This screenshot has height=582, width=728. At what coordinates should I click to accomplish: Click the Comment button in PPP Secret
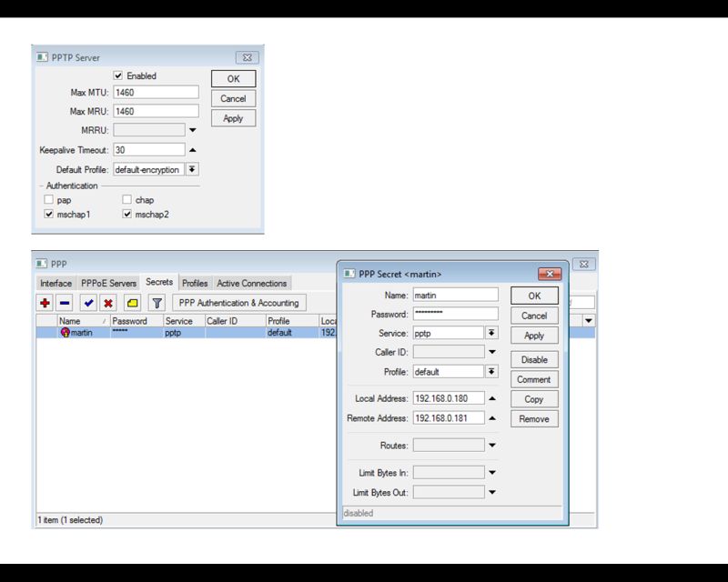coord(534,379)
